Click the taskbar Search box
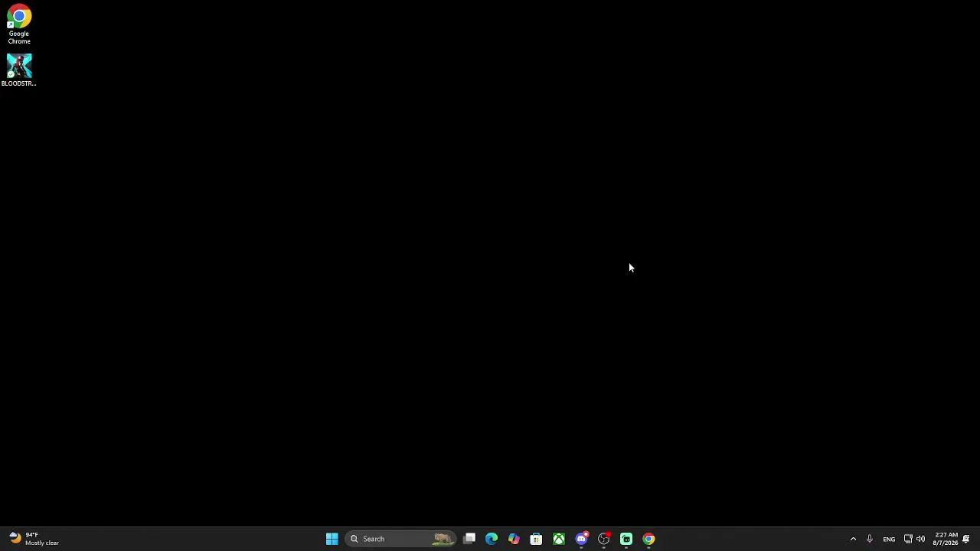This screenshot has width=980, height=551. coord(400,539)
